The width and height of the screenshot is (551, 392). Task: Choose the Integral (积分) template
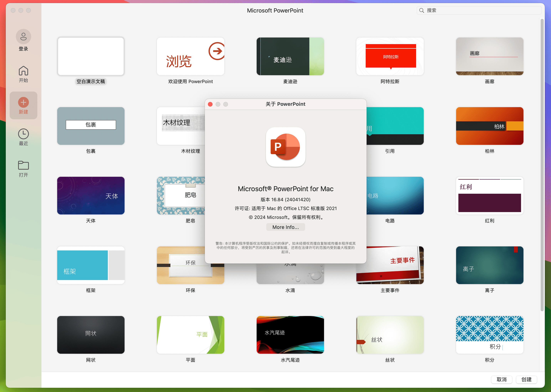(x=490, y=335)
